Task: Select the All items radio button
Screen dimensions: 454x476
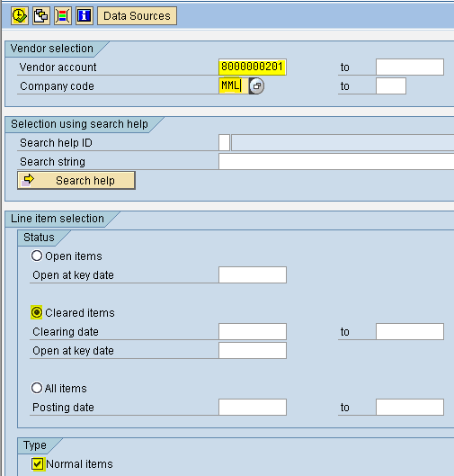Action: coord(37,388)
